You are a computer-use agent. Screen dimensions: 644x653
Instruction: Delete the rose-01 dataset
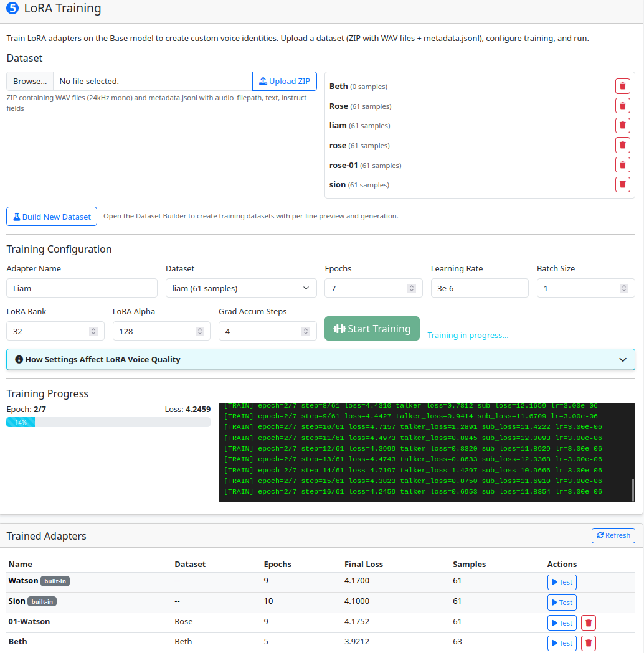click(x=622, y=165)
